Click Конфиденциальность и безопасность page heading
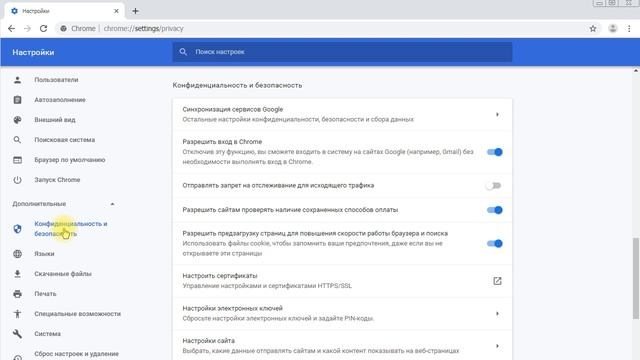Viewport: 640px width, 360px height. point(237,85)
